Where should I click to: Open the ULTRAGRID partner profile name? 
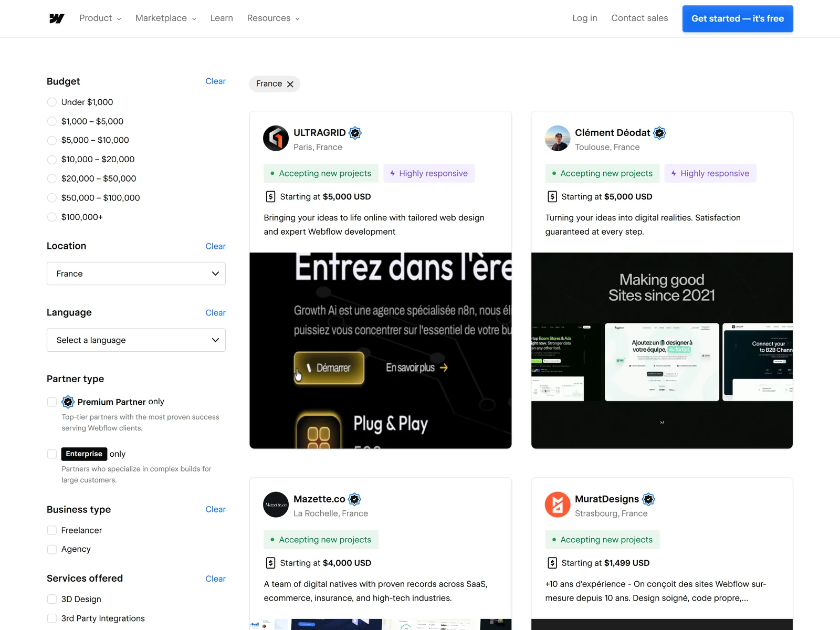pos(319,133)
